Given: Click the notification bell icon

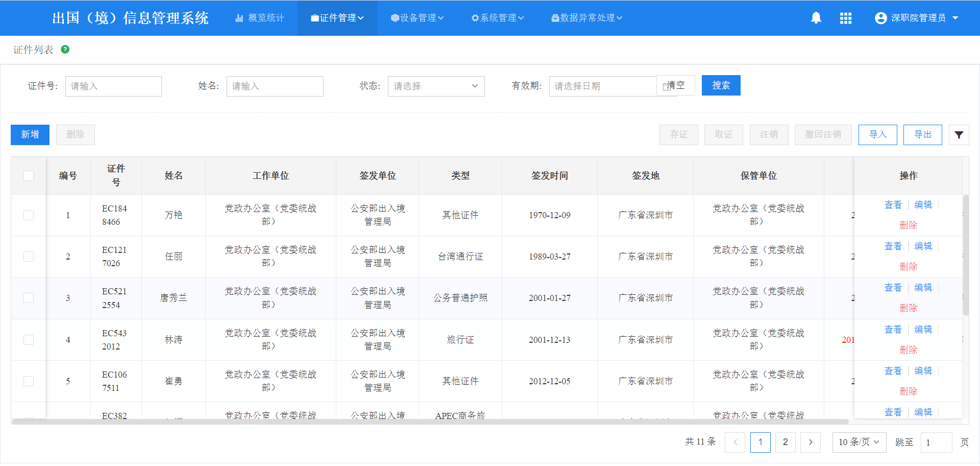Looking at the screenshot, I should tap(816, 18).
